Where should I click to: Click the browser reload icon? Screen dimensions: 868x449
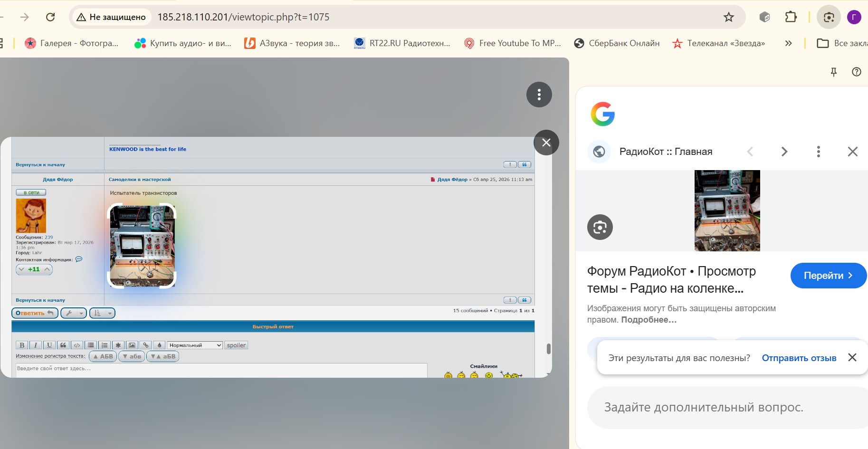pos(50,17)
